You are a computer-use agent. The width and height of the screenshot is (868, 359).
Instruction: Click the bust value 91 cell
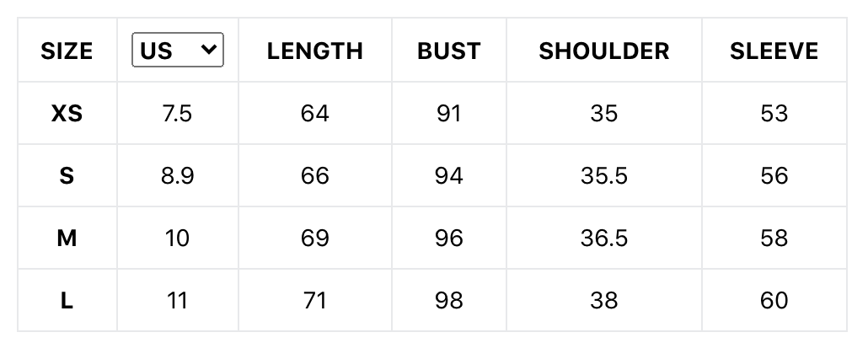(449, 114)
